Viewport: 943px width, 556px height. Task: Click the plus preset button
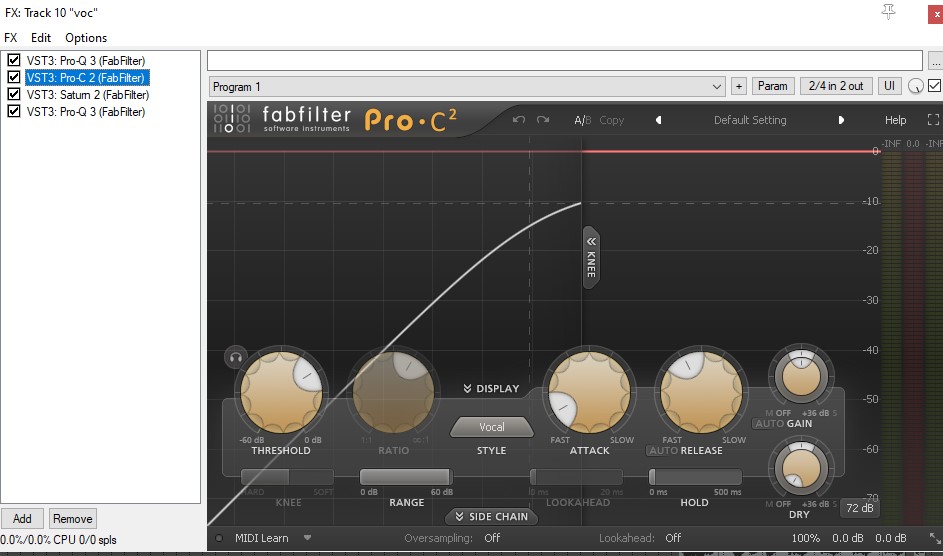pos(739,87)
